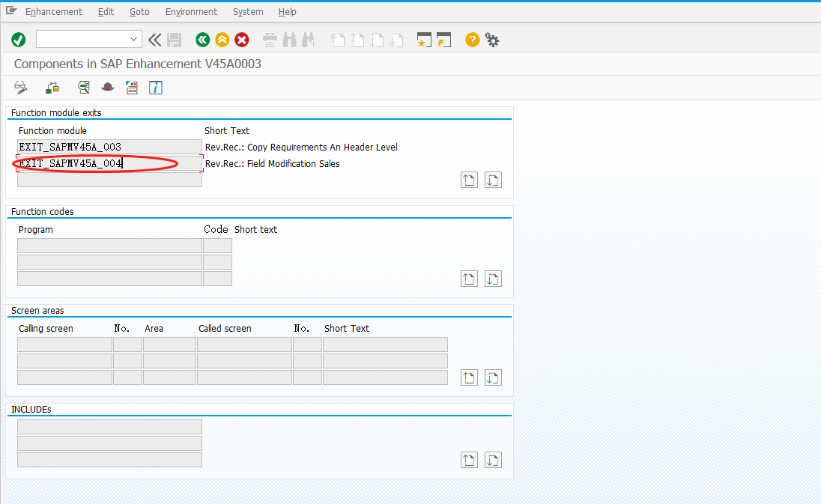
Task: Click the Find Next binoculars-plus icon
Action: [309, 40]
